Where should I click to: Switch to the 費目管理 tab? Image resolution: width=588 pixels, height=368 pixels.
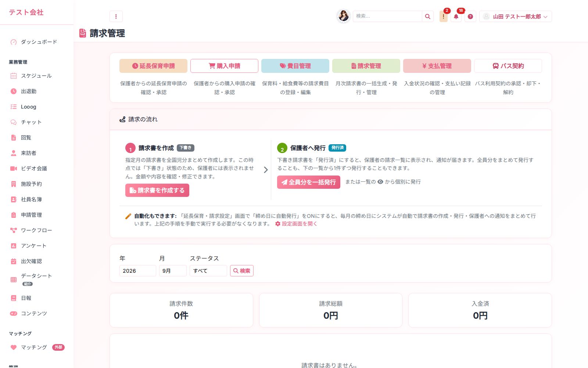click(x=295, y=66)
